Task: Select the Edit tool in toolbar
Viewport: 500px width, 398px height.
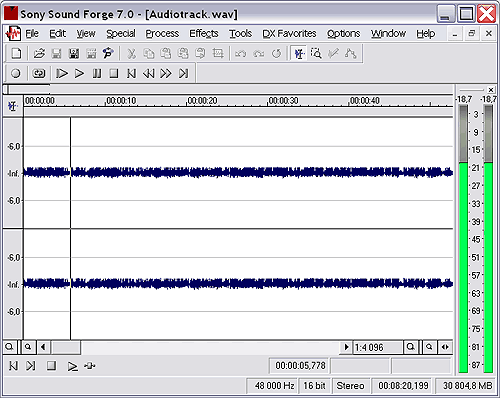Action: 299,53
